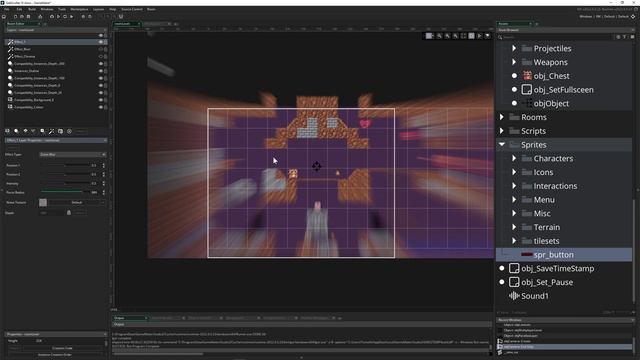Open the Marketplace menu

click(x=79, y=9)
